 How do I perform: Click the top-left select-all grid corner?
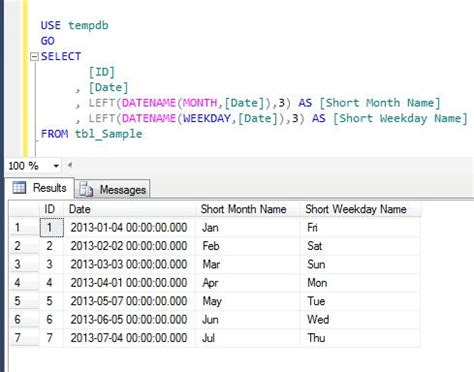[24, 209]
